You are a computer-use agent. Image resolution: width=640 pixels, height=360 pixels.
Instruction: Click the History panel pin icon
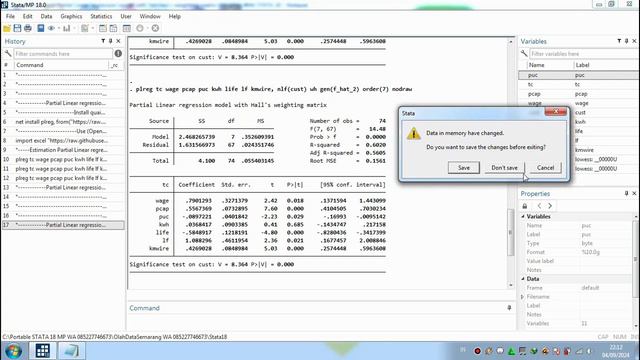pos(111,41)
